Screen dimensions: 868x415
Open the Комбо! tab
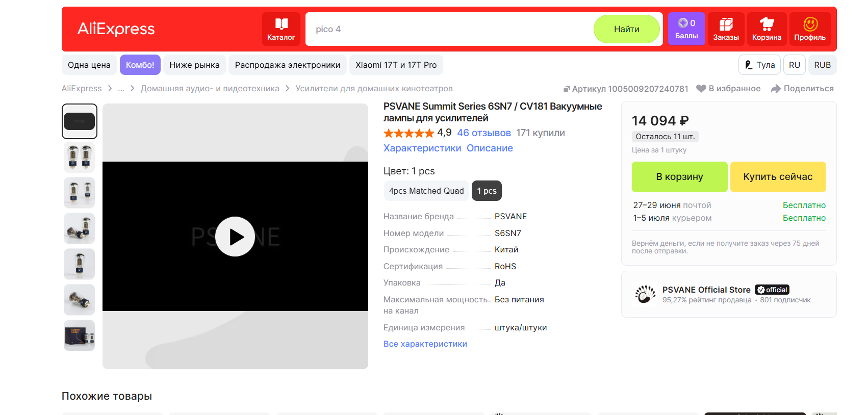[140, 65]
